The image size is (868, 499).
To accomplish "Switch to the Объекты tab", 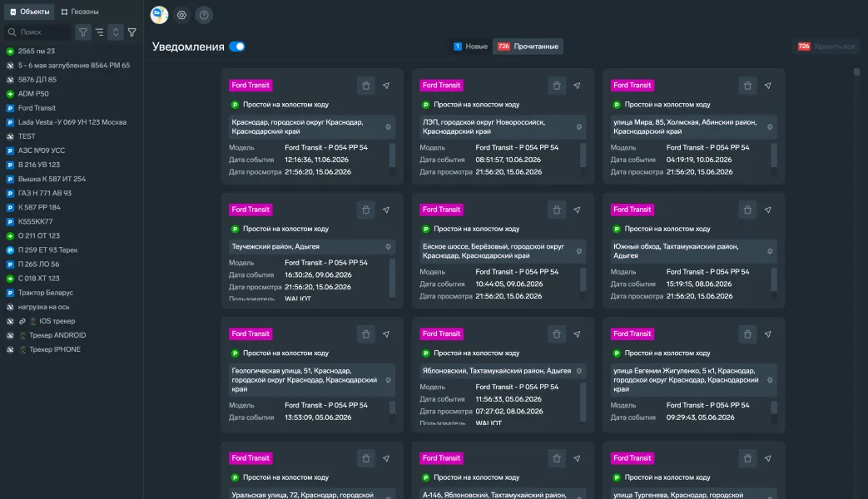I will 30,12.
